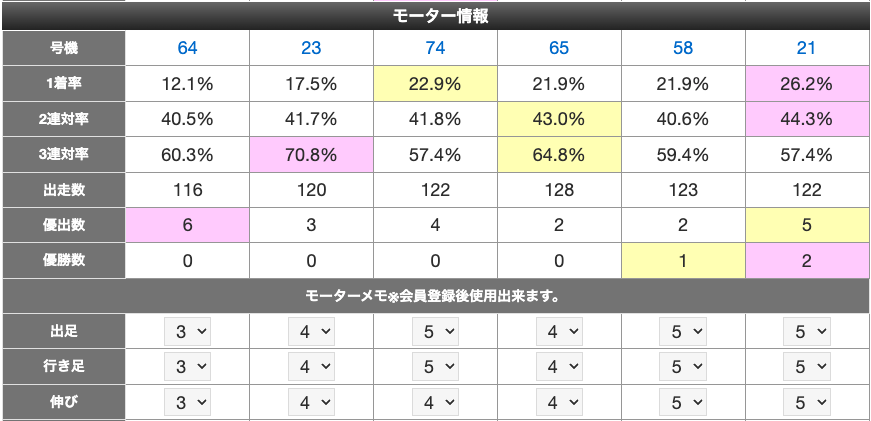This screenshot has width=871, height=421.
Task: Click motor number 74 link
Action: [435, 48]
